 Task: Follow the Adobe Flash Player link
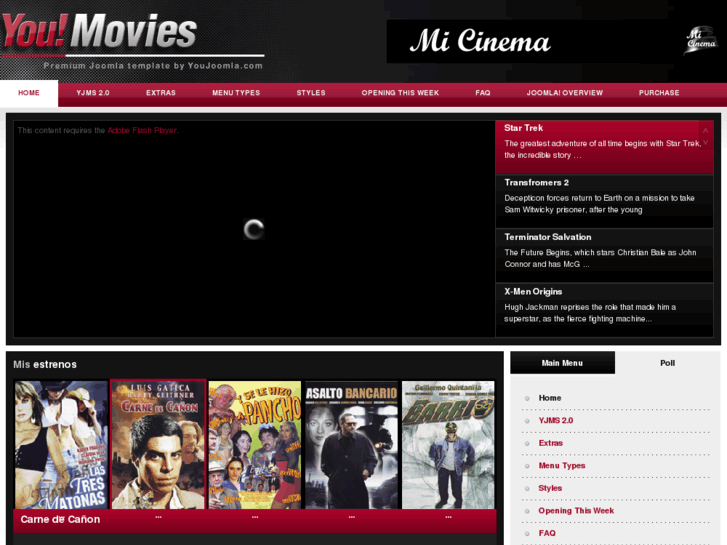tap(142, 130)
